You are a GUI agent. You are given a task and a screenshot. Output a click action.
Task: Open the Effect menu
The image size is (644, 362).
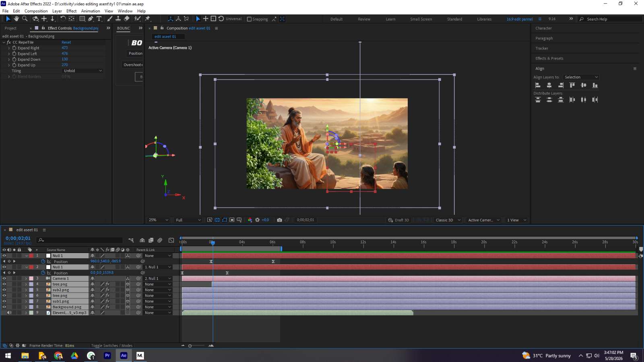point(71,11)
